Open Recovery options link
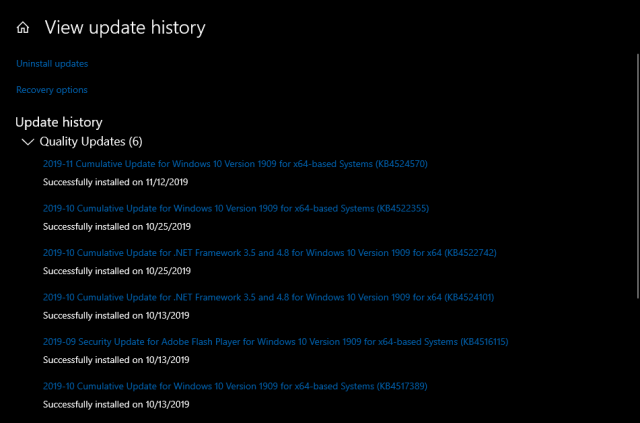Image resolution: width=640 pixels, height=423 pixels. (52, 90)
